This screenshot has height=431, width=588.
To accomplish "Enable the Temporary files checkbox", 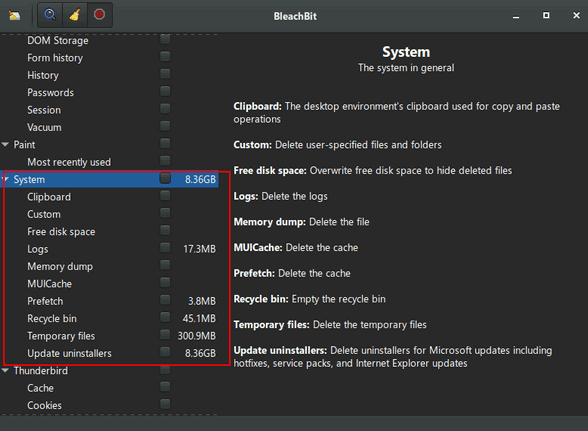I will pyautogui.click(x=165, y=334).
